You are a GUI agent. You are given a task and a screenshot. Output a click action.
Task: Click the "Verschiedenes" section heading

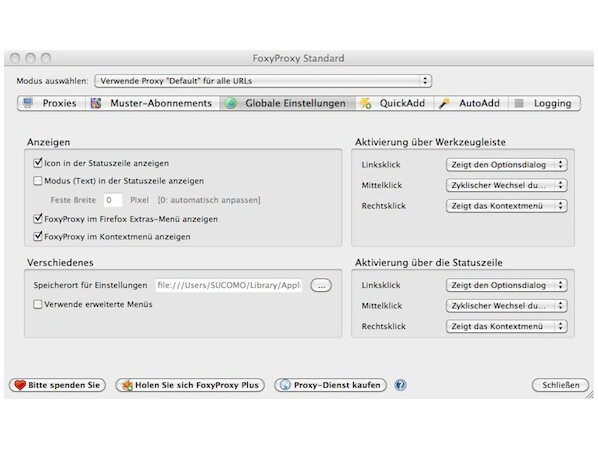tap(60, 263)
